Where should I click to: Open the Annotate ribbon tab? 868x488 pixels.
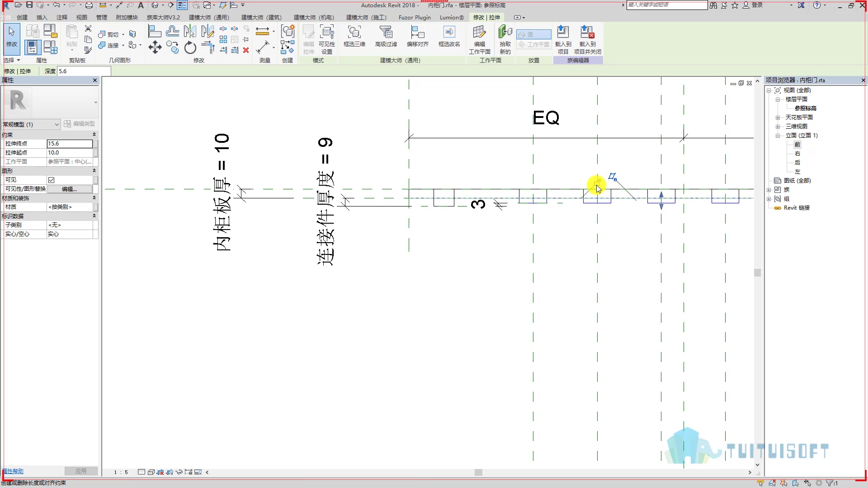click(62, 17)
